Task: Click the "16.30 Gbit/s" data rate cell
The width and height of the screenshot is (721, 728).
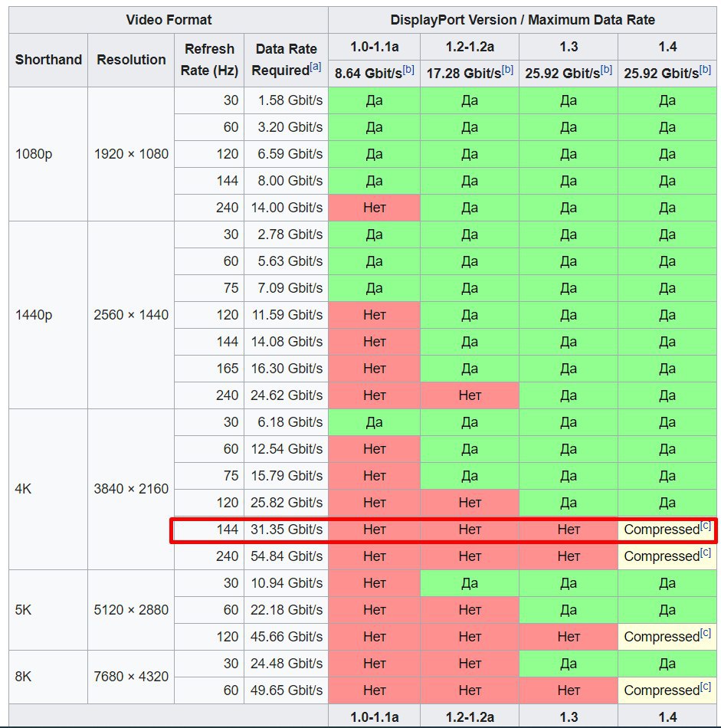Action: coord(287,369)
